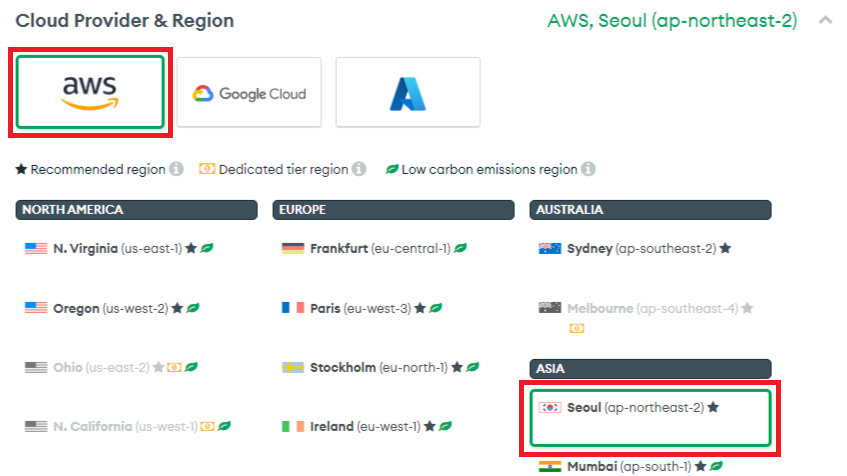The height and width of the screenshot is (476, 847).
Task: Click the money icon beside Dedicated tier region
Action: click(207, 169)
